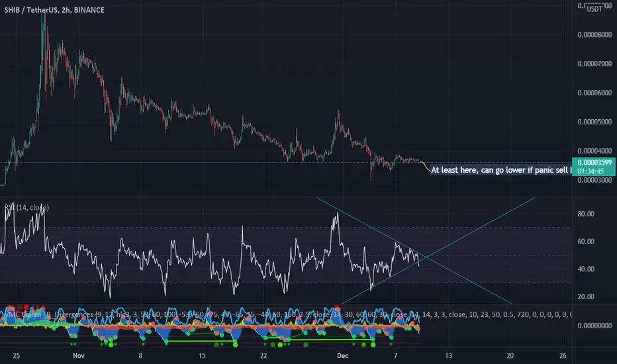Image resolution: width=617 pixels, height=364 pixels.
Task: Click the current price label 0.00003599
Action: click(x=594, y=163)
